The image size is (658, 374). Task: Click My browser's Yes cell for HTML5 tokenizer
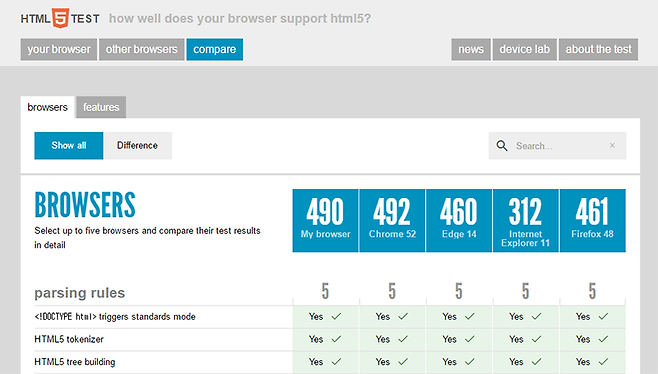tap(325, 339)
